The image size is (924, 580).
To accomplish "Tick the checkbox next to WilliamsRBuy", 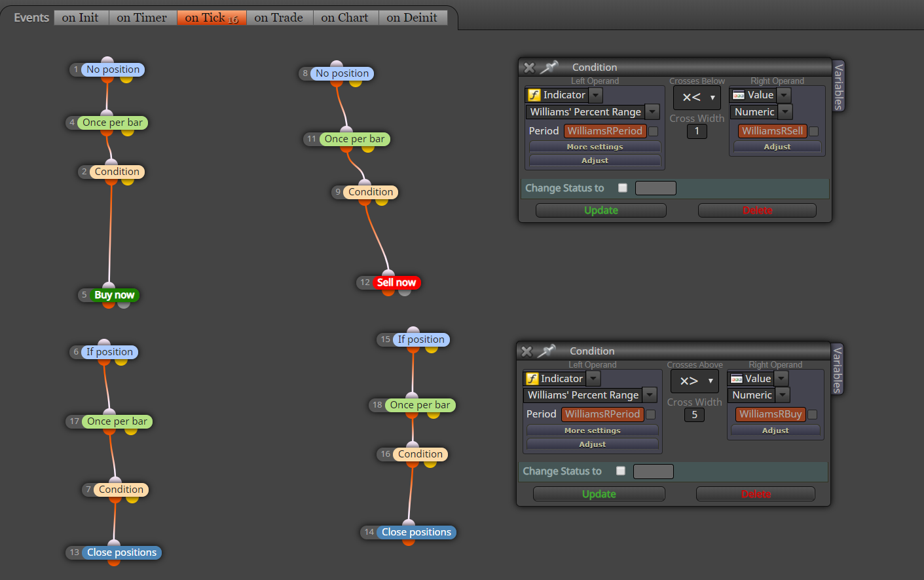I will (x=813, y=414).
